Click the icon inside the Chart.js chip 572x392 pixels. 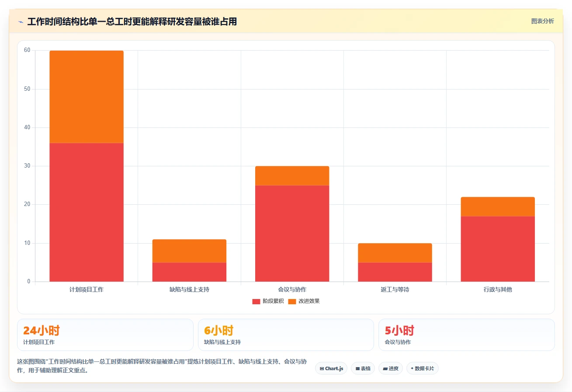(x=322, y=368)
